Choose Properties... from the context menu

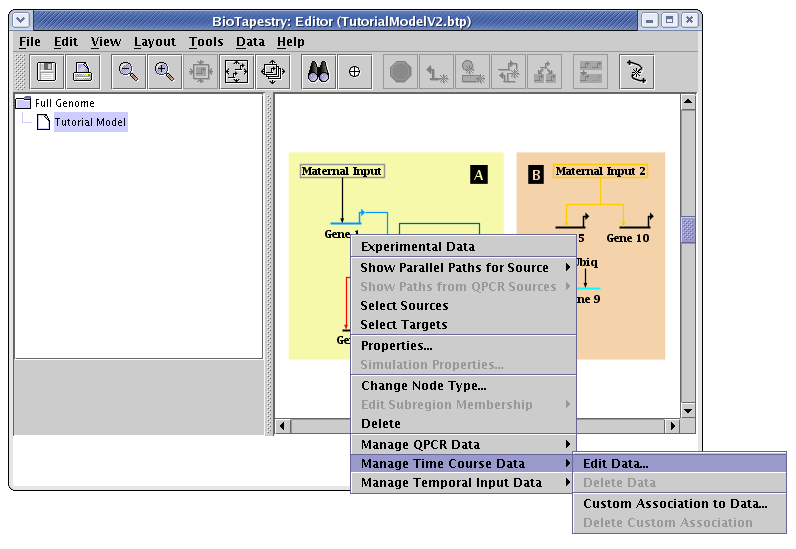(396, 346)
